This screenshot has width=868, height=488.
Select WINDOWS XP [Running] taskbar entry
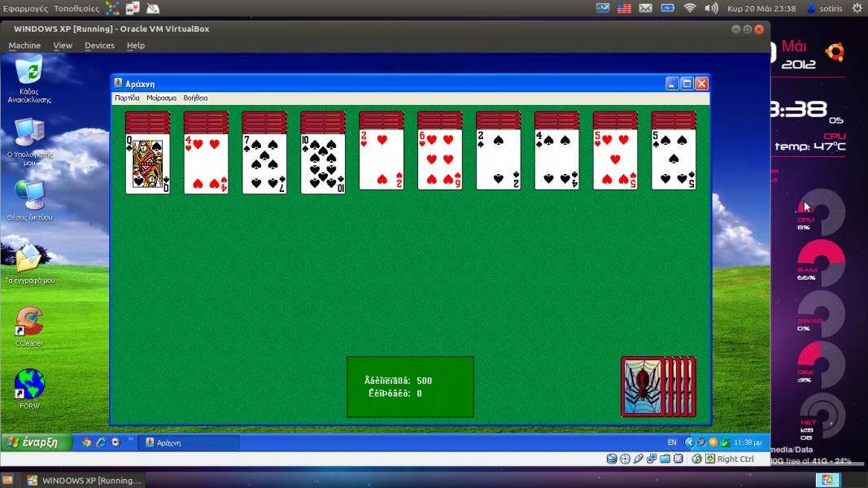point(85,480)
